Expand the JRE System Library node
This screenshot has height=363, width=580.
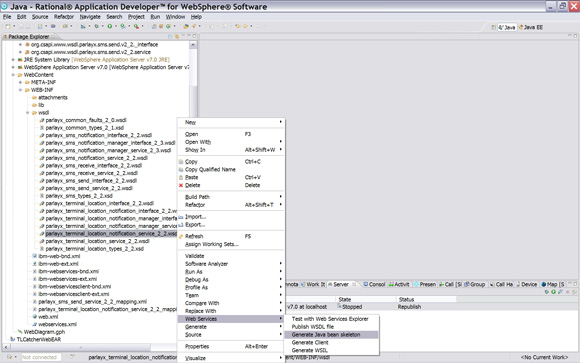[x=13, y=60]
